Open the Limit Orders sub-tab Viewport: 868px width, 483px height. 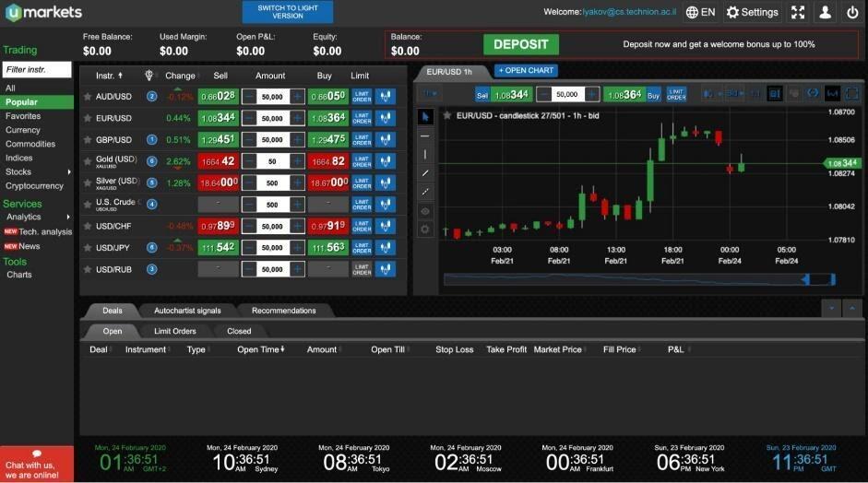pos(175,331)
